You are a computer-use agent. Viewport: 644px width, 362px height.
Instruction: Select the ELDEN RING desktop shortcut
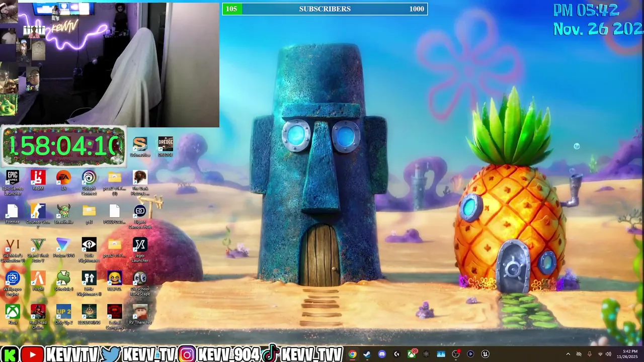tap(89, 315)
